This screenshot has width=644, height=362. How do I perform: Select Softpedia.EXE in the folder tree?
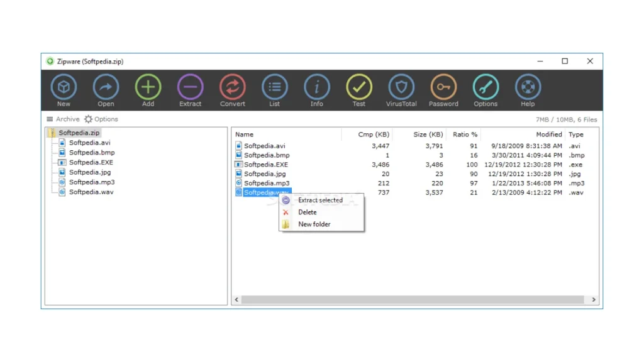pos(91,162)
